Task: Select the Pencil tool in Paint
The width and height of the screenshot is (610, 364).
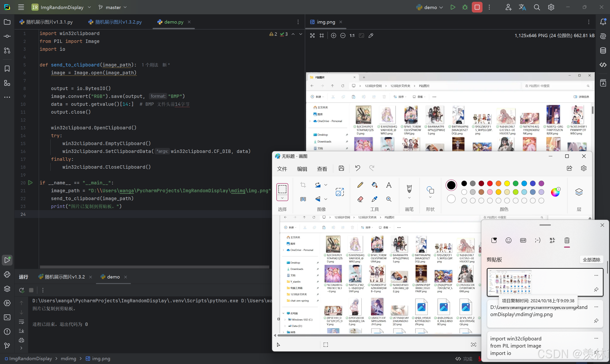Action: (x=360, y=185)
